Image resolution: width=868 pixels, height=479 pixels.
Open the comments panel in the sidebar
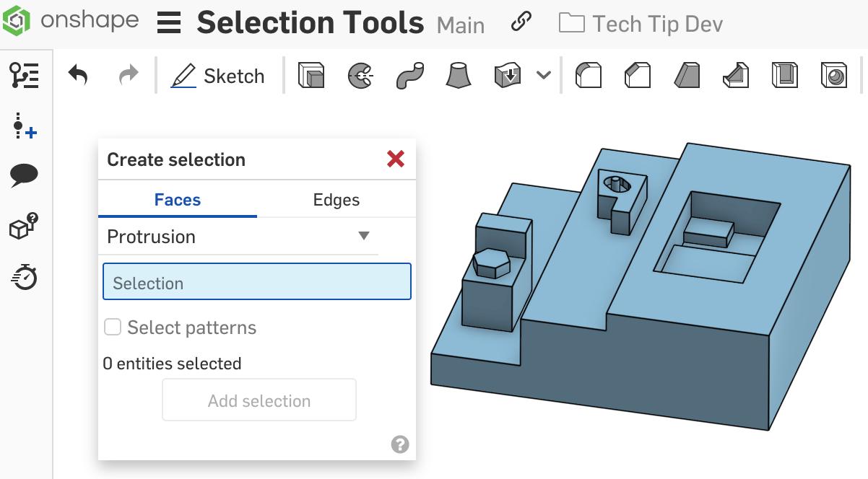pyautogui.click(x=24, y=175)
